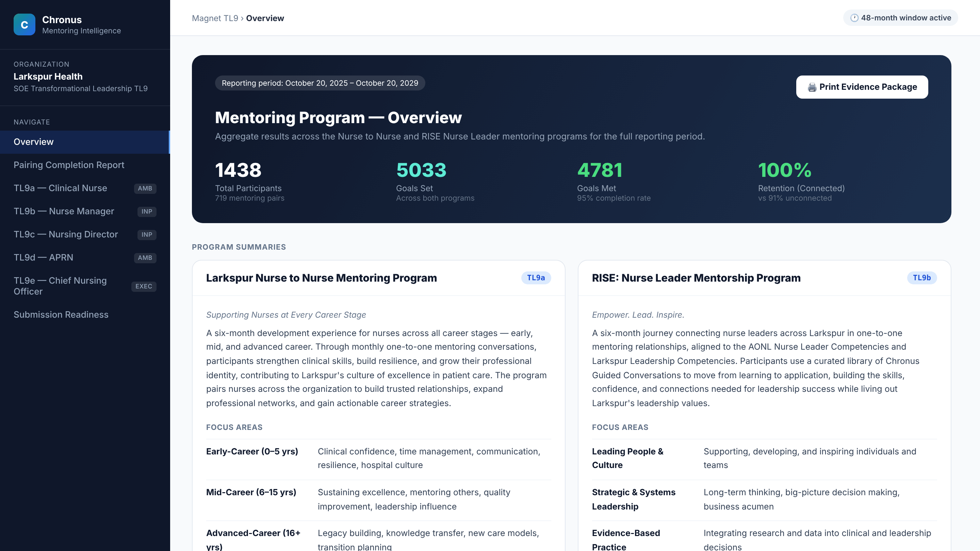Click the INP badge beside Nursing Director
This screenshot has height=551, width=980.
(146, 235)
